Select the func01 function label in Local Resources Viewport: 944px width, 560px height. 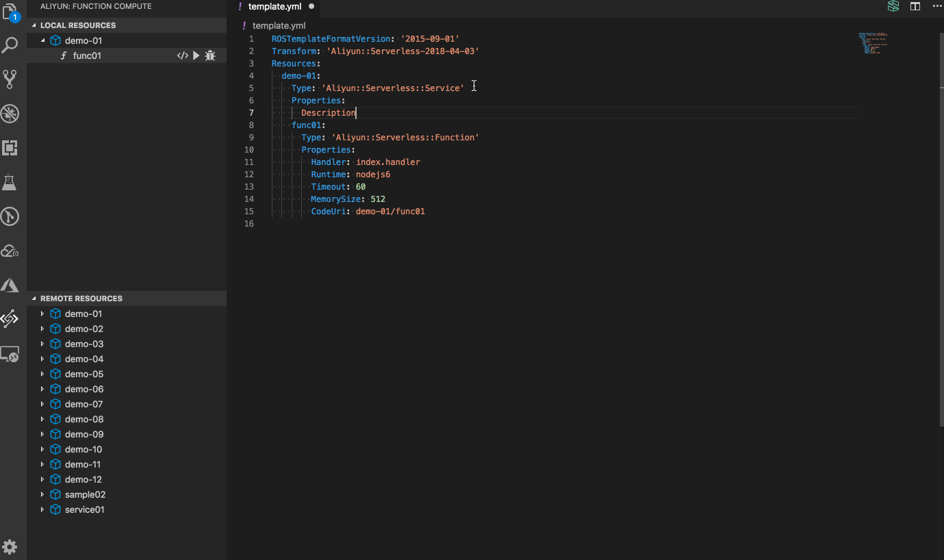pyautogui.click(x=87, y=55)
